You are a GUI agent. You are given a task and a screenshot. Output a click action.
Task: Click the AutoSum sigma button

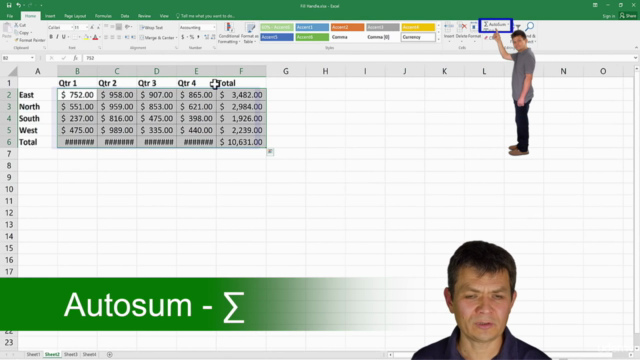pos(495,24)
